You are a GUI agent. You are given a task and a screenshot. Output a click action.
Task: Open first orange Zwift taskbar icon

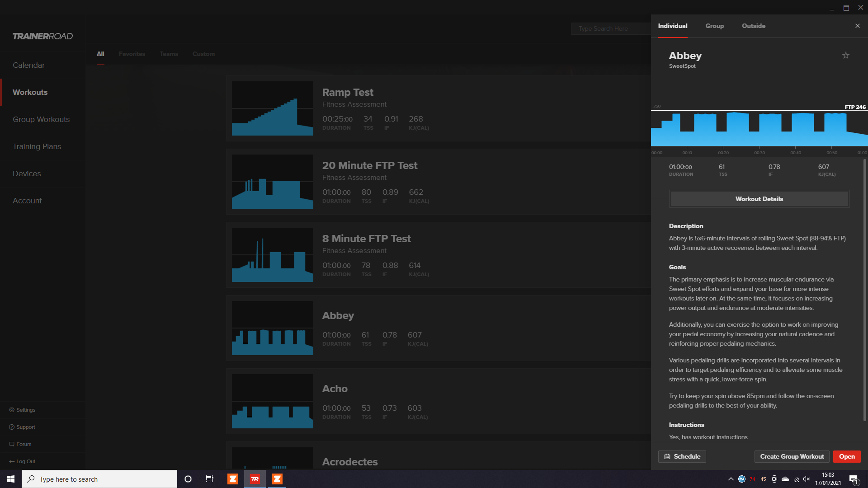[232, 479]
